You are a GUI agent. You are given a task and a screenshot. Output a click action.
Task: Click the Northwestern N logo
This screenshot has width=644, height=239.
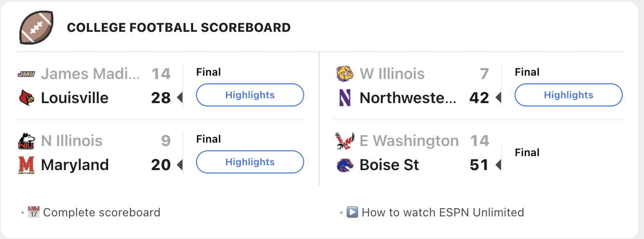tap(345, 98)
